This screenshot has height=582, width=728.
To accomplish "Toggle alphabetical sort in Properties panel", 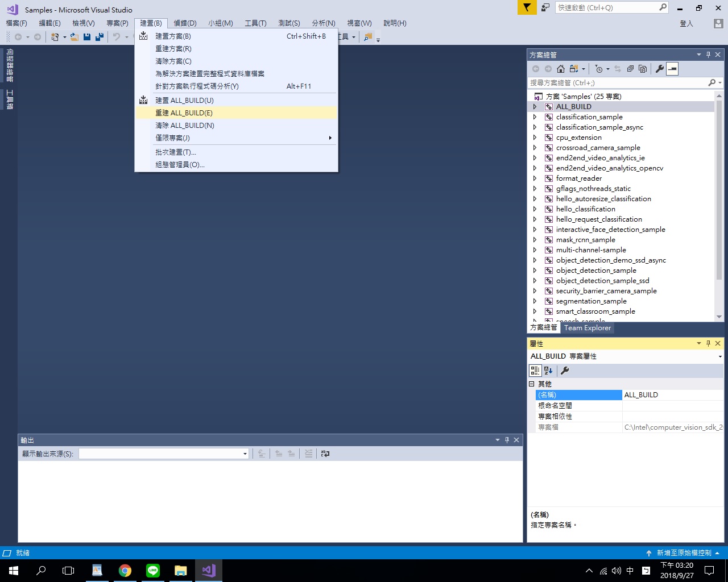I will point(548,371).
